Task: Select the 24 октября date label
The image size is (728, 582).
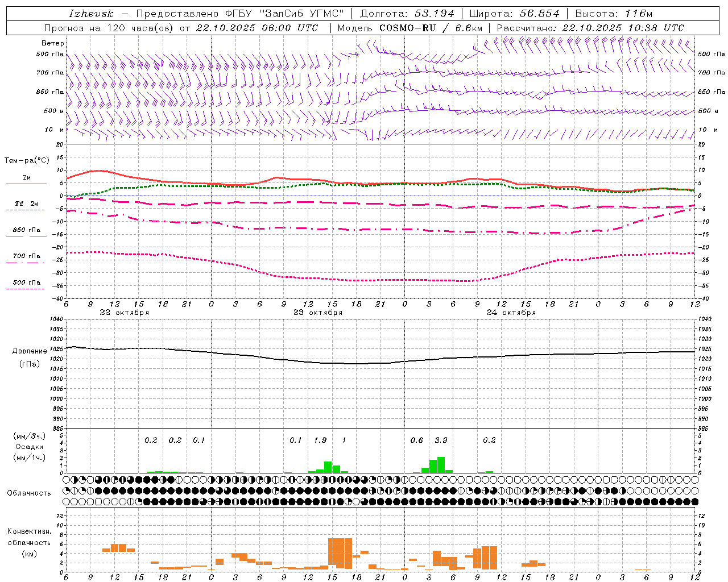Action: (511, 313)
